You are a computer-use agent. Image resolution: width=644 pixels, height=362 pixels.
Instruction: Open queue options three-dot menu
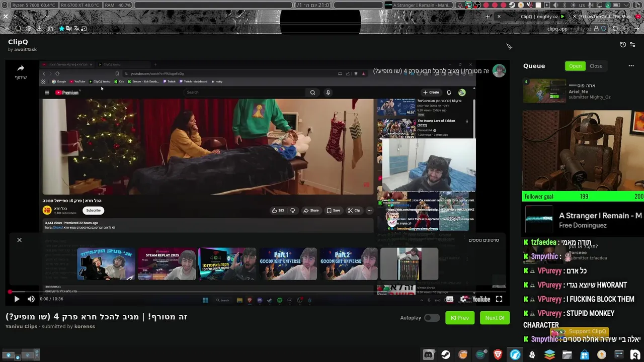click(x=631, y=66)
